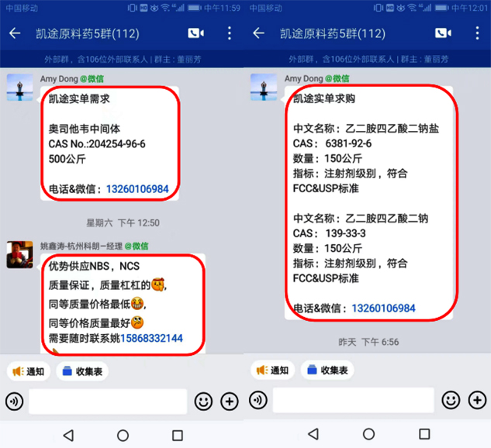The image size is (491, 448).
Task: Tap the Android back button on left screen
Action: tap(68, 435)
